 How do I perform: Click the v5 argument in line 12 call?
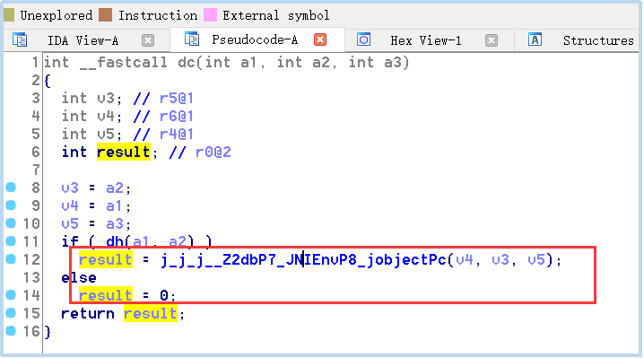(x=536, y=260)
